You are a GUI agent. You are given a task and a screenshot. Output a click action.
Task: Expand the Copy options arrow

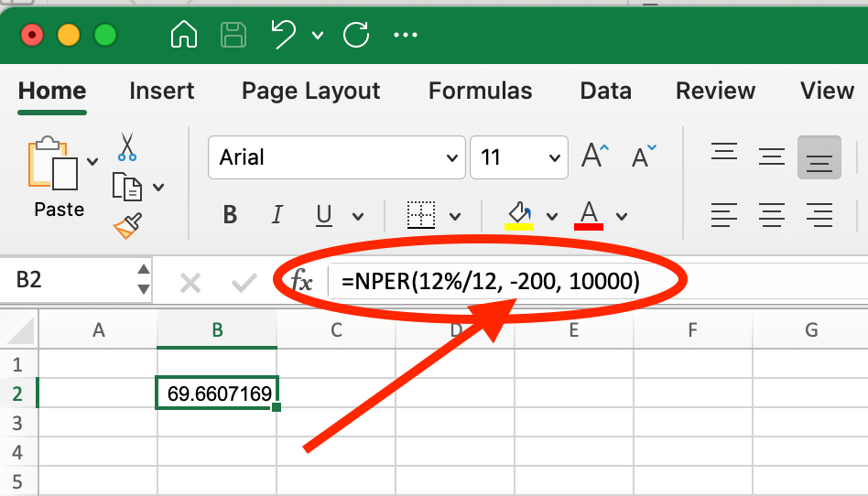[158, 187]
